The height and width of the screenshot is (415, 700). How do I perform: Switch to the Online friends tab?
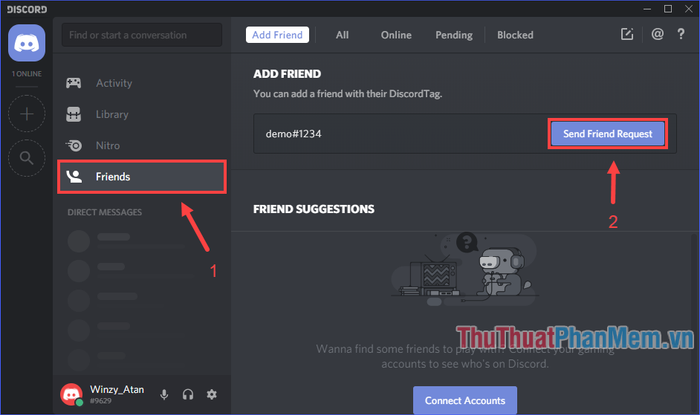[x=396, y=35]
